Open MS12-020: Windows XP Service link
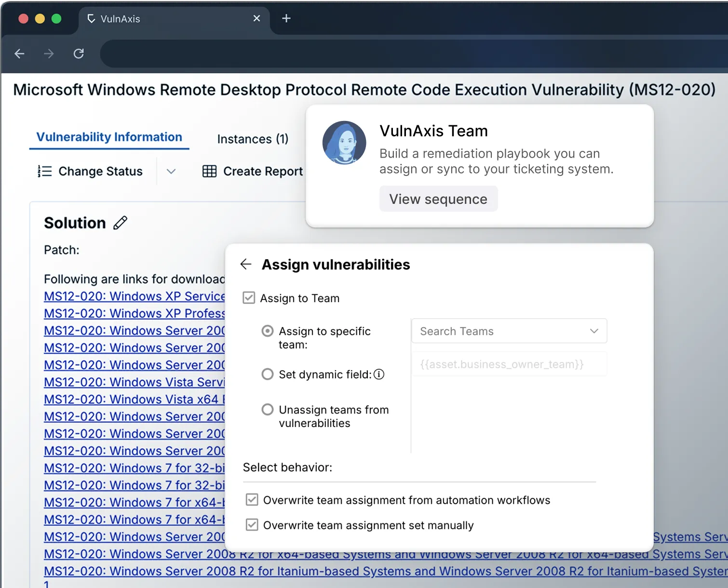 pos(135,296)
